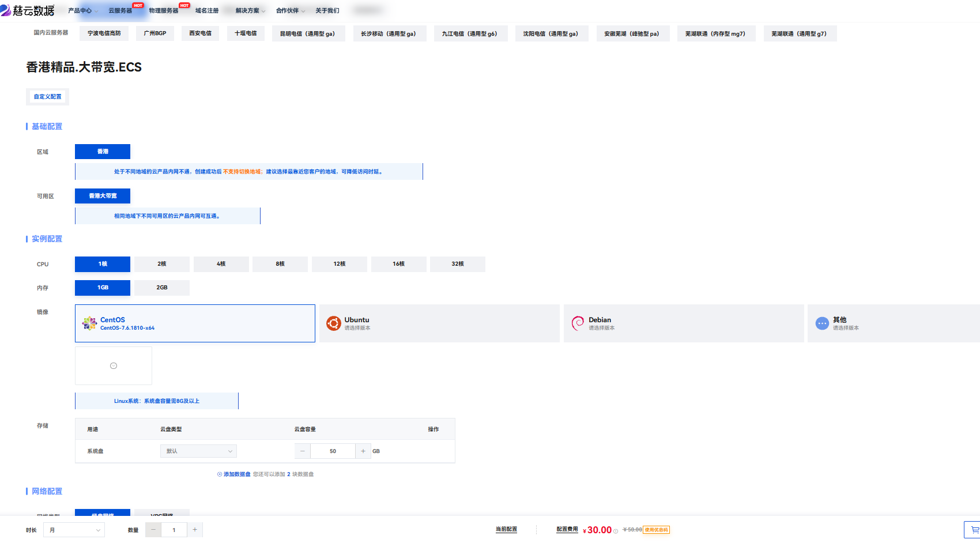Click the 使用优惠码 coupon button
980x543 pixels.
click(656, 530)
